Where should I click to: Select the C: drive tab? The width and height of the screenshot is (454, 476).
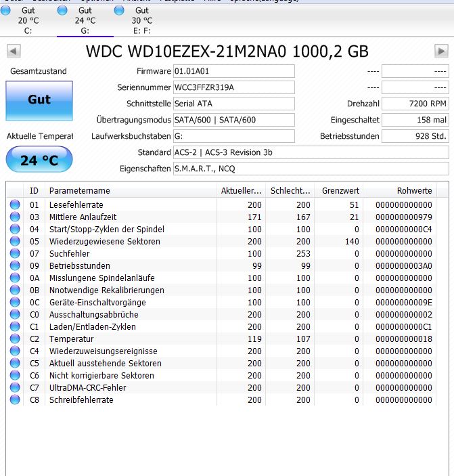coord(28,20)
